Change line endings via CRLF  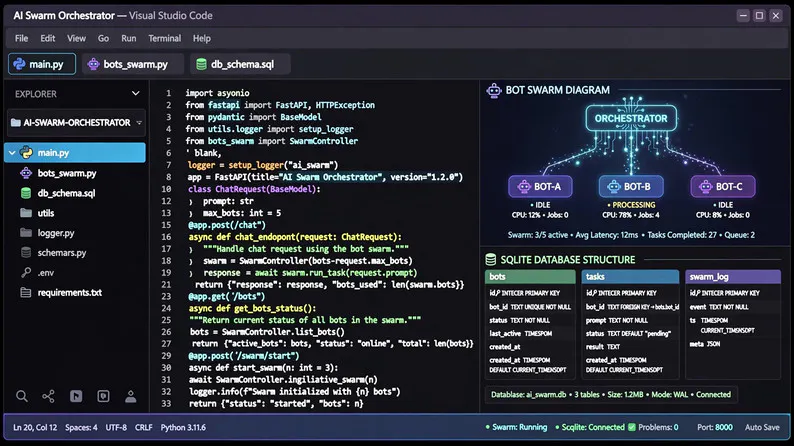click(x=143, y=427)
